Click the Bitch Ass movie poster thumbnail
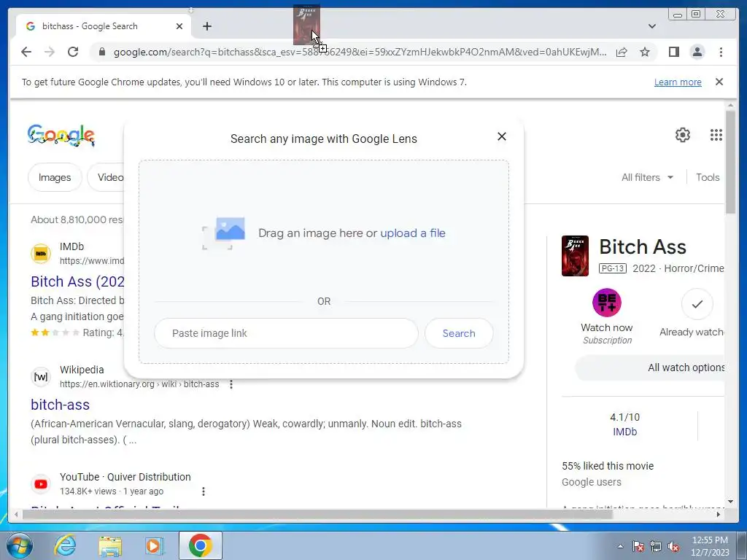This screenshot has width=747, height=560. pyautogui.click(x=575, y=256)
